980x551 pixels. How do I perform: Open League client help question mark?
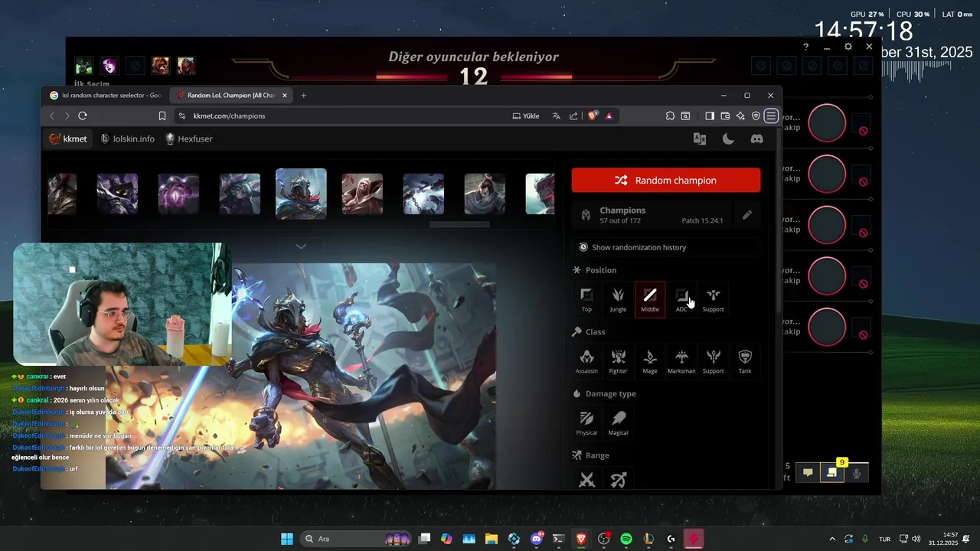[x=805, y=47]
